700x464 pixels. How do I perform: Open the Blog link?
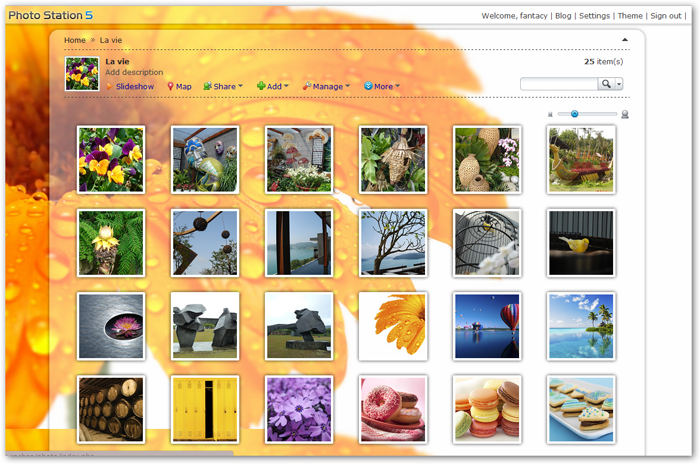(563, 16)
